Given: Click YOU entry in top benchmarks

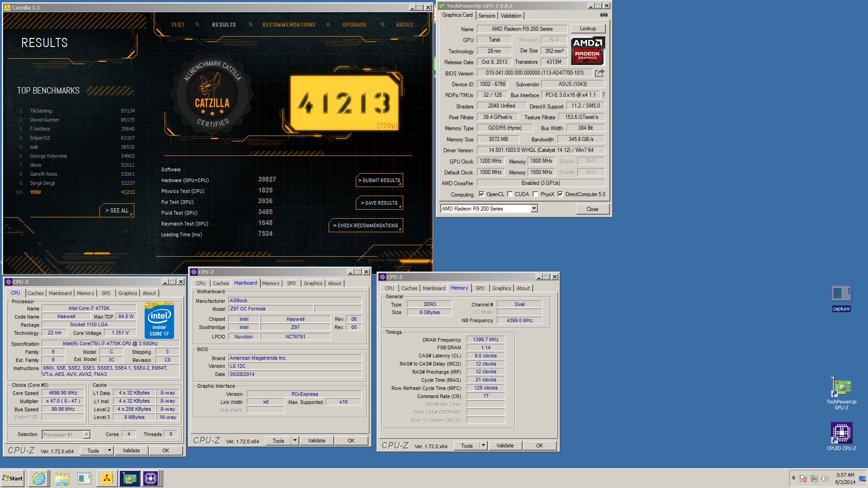Looking at the screenshot, I should pyautogui.click(x=35, y=192).
